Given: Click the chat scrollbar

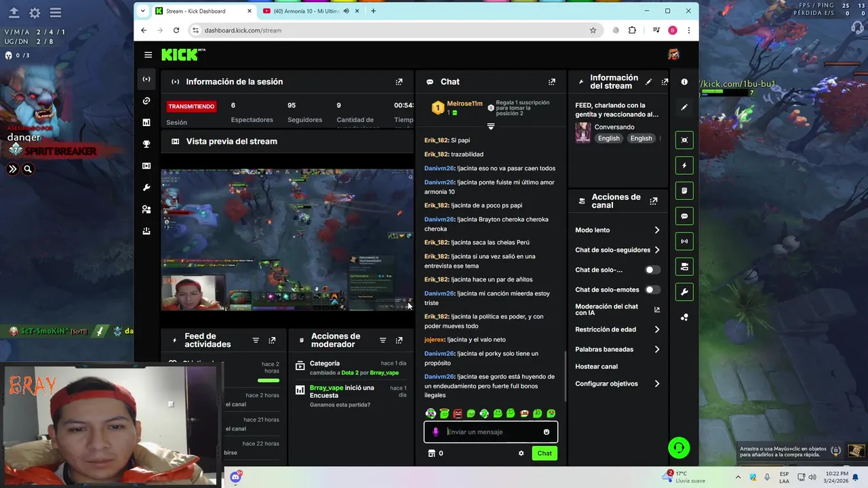Looking at the screenshot, I should point(566,376).
